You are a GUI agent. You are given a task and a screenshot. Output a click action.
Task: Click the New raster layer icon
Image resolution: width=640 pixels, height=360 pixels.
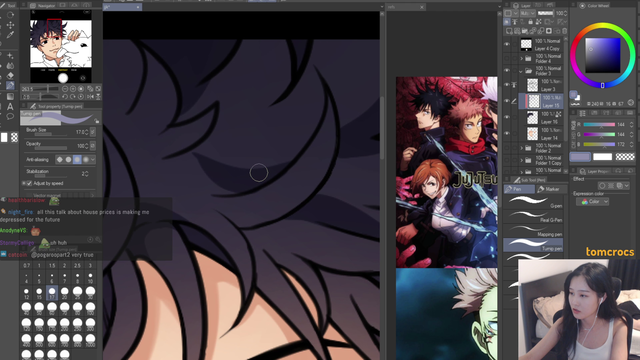(x=509, y=31)
